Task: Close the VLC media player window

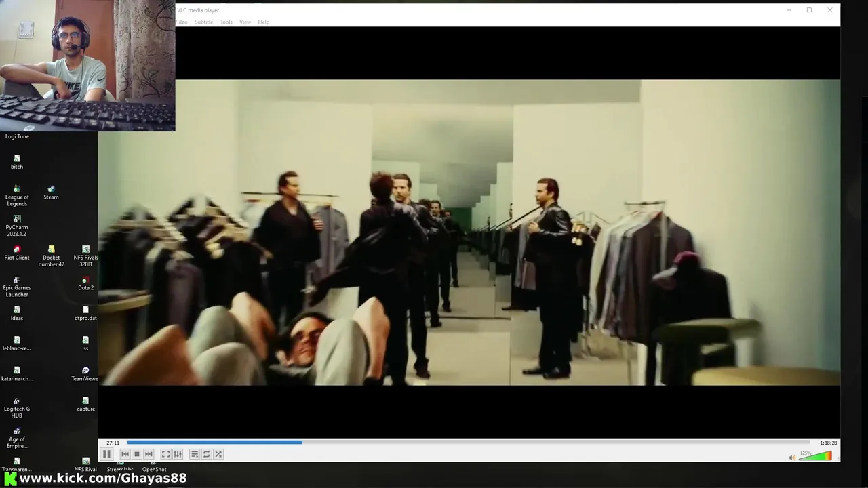Action: [829, 10]
